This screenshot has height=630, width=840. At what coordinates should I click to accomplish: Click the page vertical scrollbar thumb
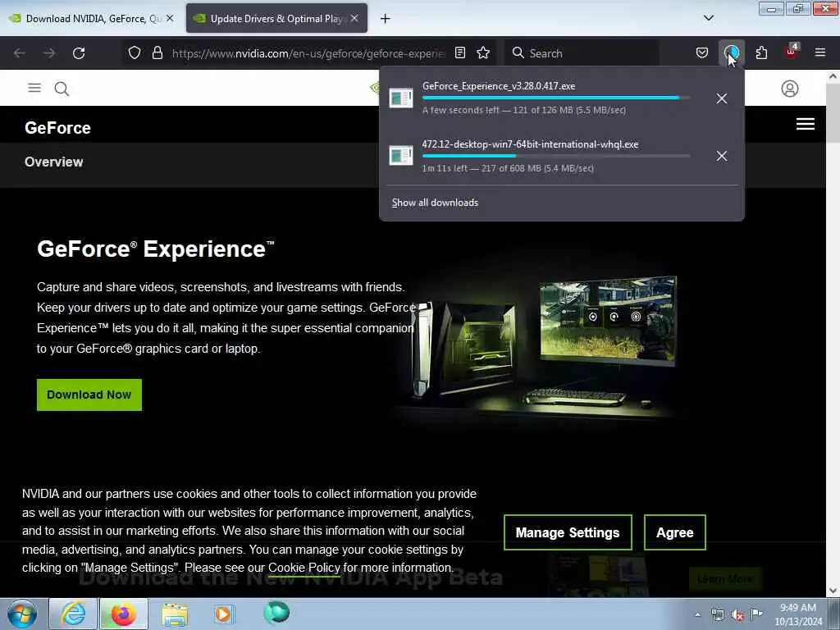pyautogui.click(x=833, y=113)
